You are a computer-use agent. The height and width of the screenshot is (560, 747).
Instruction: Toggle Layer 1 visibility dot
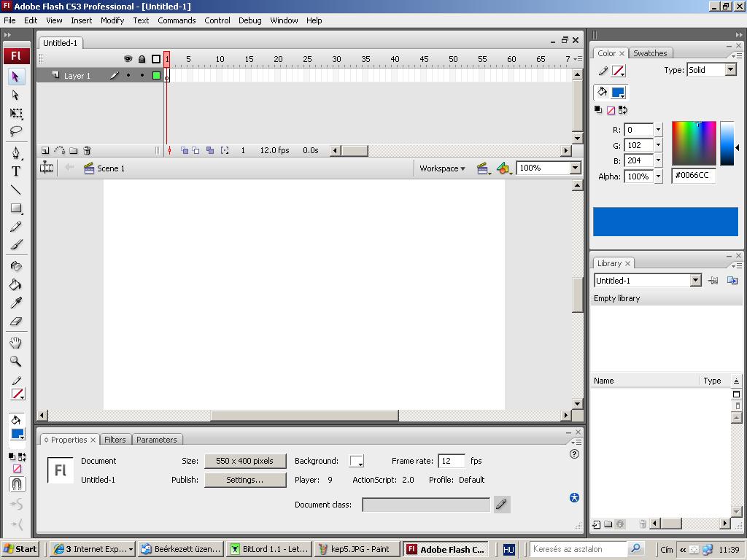point(128,75)
